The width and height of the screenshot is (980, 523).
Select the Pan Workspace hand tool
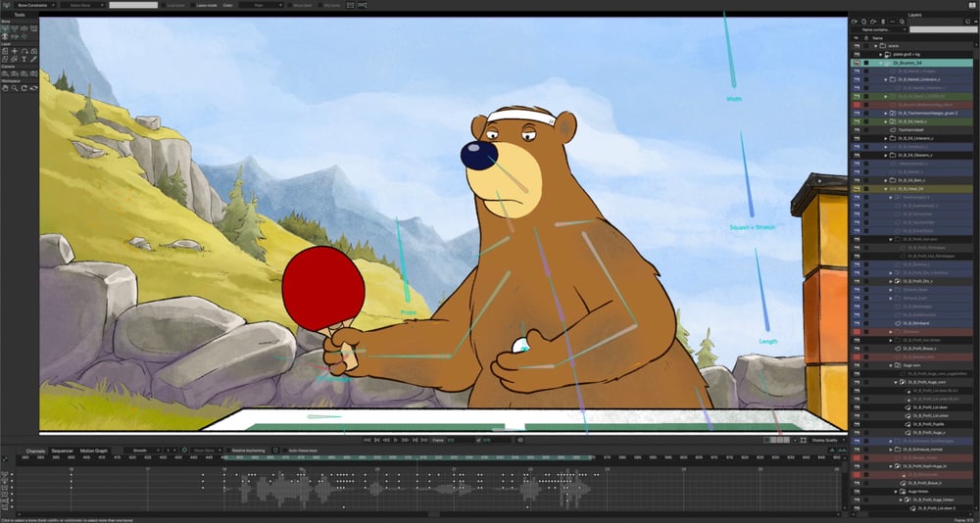click(x=5, y=88)
